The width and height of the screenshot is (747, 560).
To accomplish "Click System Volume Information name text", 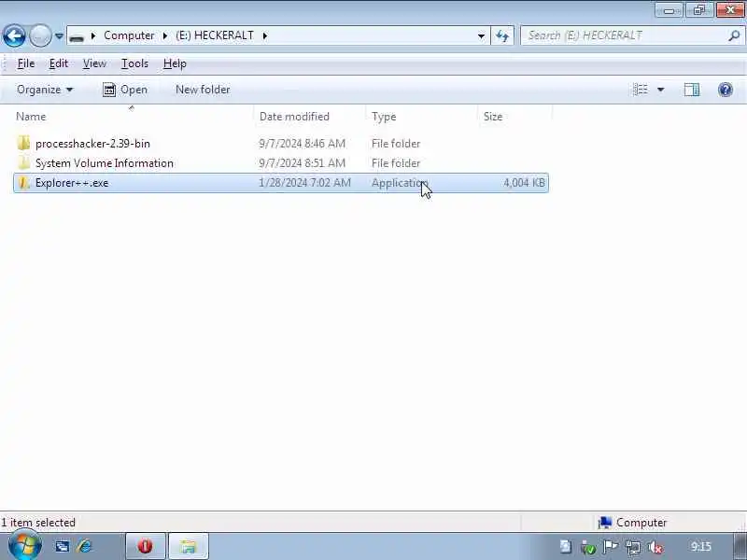I will point(105,162).
